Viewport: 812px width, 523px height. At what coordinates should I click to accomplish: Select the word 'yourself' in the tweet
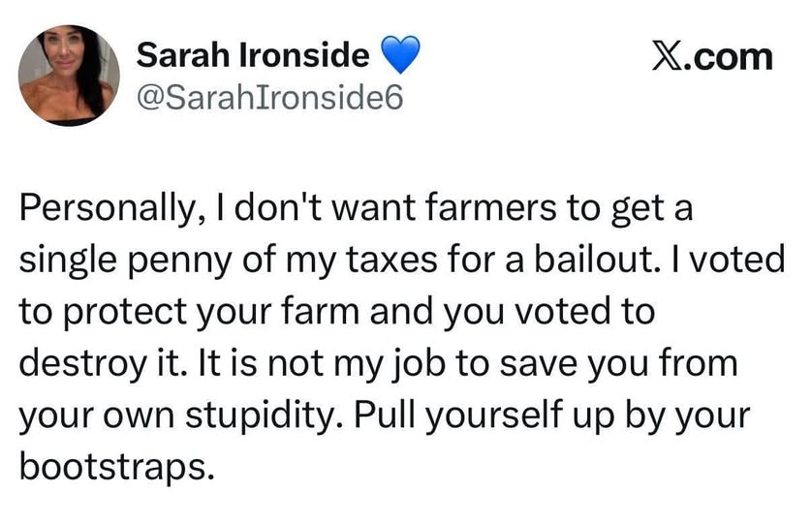click(x=493, y=417)
